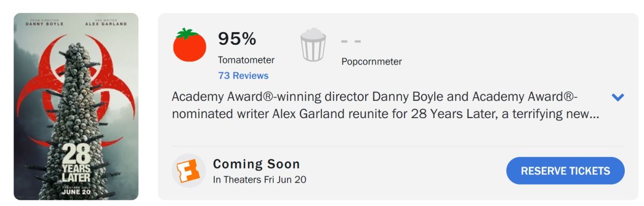Click the 95% Tomatometer score
The height and width of the screenshot is (206, 644).
237,38
